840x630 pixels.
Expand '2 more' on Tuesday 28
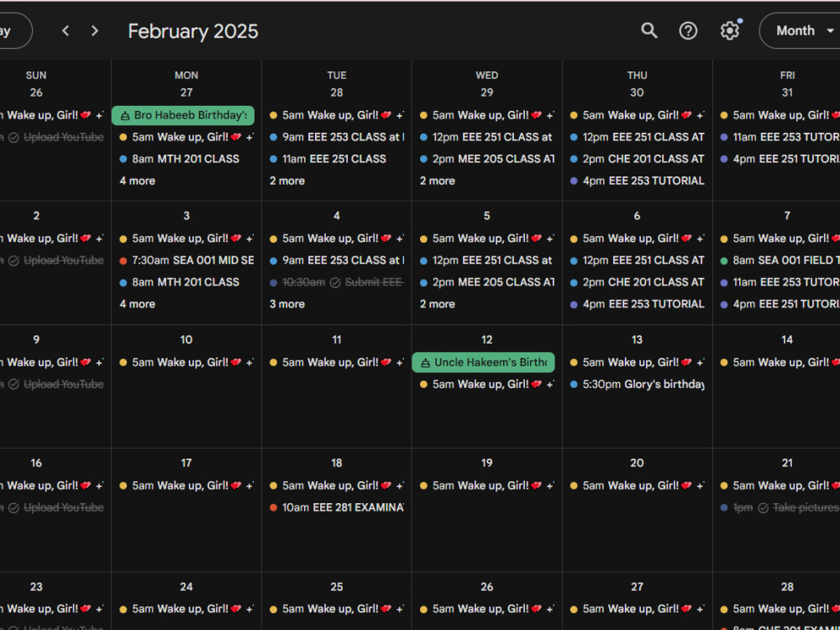tap(287, 181)
